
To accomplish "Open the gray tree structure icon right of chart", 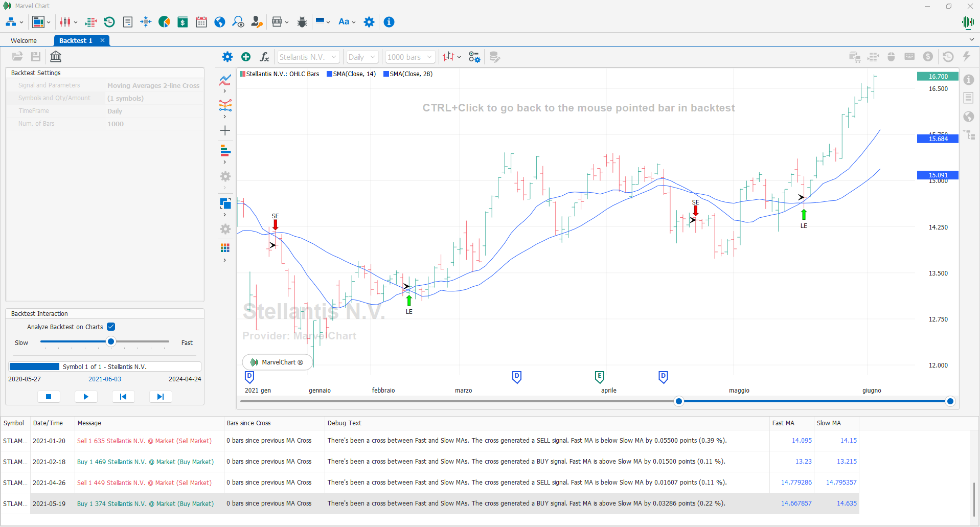I will point(969,135).
